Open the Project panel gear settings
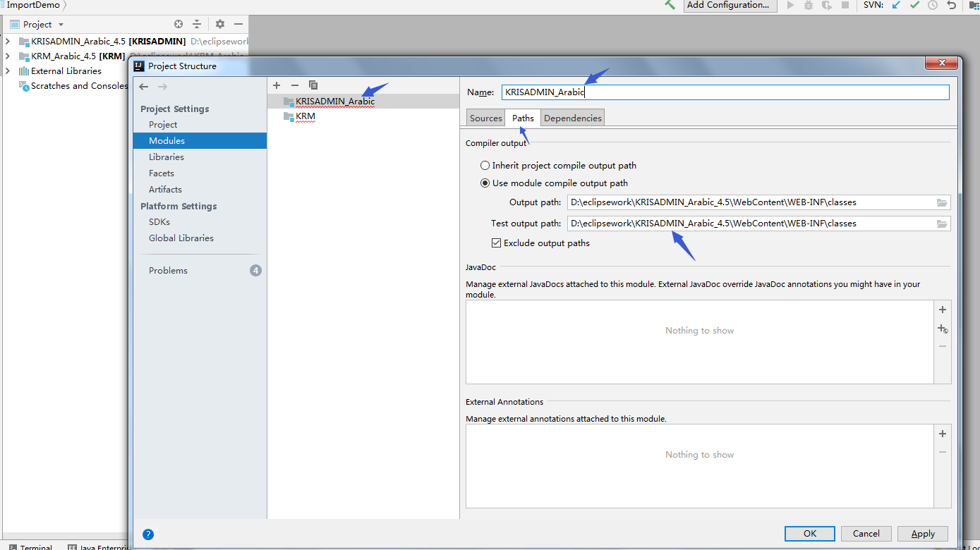This screenshot has height=550, width=980. tap(220, 24)
